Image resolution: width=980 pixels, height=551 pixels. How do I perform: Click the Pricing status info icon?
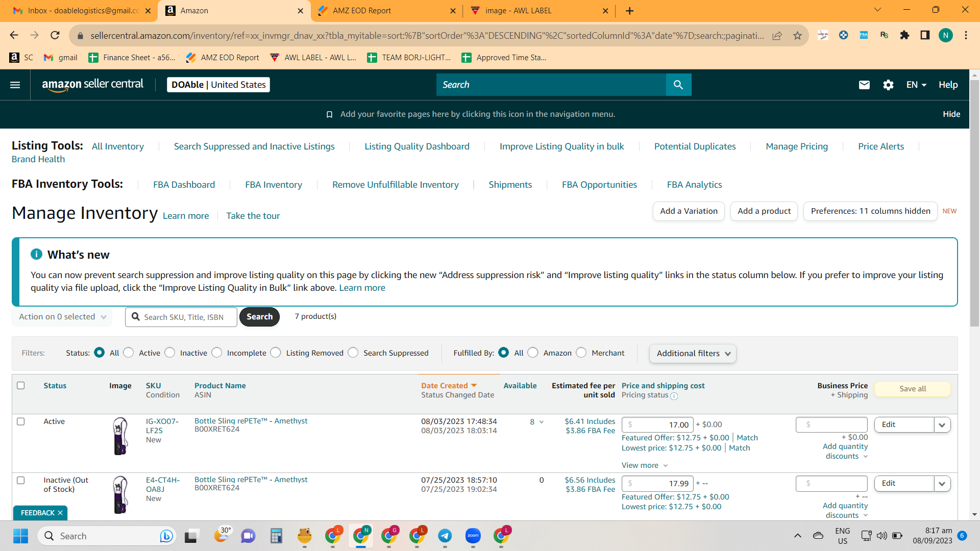point(674,396)
